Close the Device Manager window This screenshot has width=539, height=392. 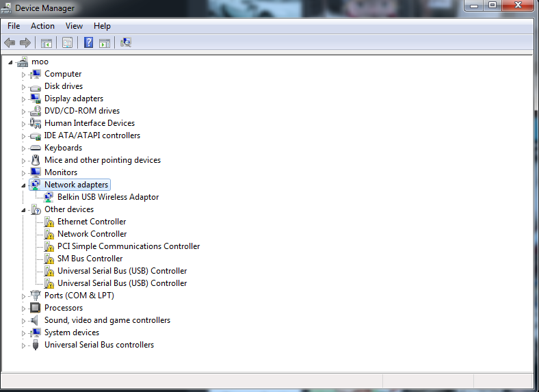(x=518, y=5)
